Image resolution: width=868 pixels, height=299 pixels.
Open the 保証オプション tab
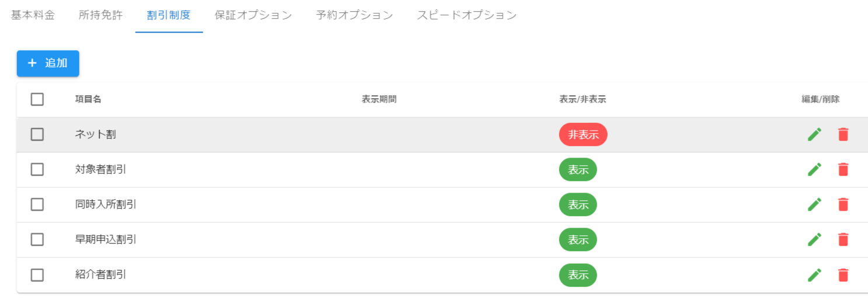(253, 15)
